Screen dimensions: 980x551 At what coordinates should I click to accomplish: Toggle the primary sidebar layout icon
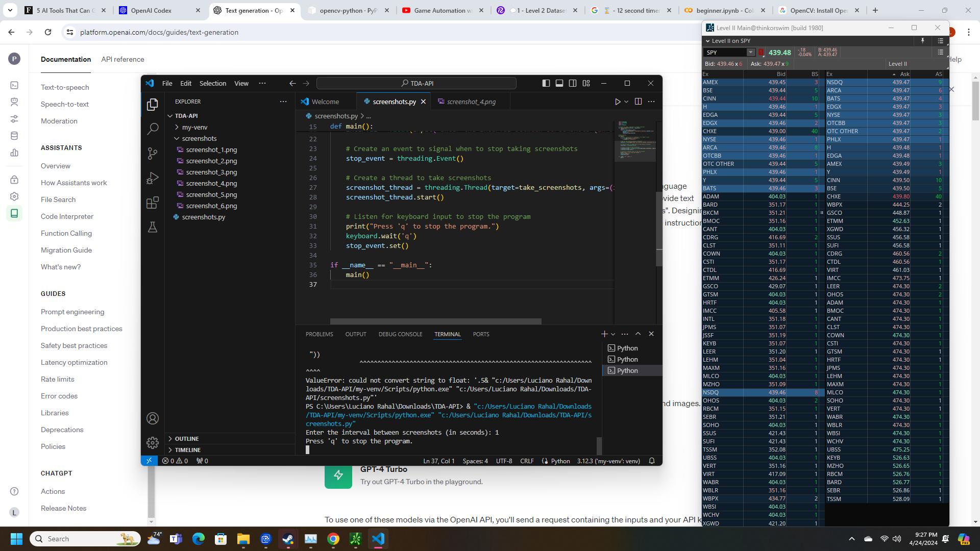pos(546,83)
